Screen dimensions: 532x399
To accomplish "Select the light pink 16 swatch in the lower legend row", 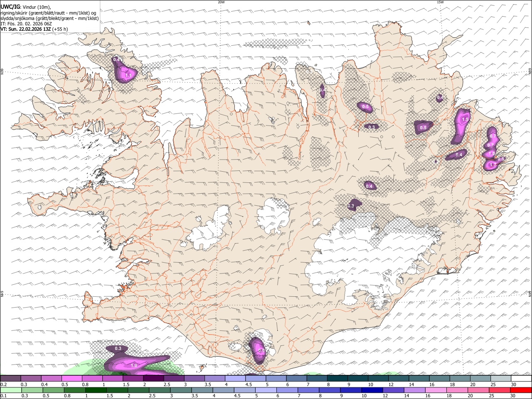I will pyautogui.click(x=435, y=390).
